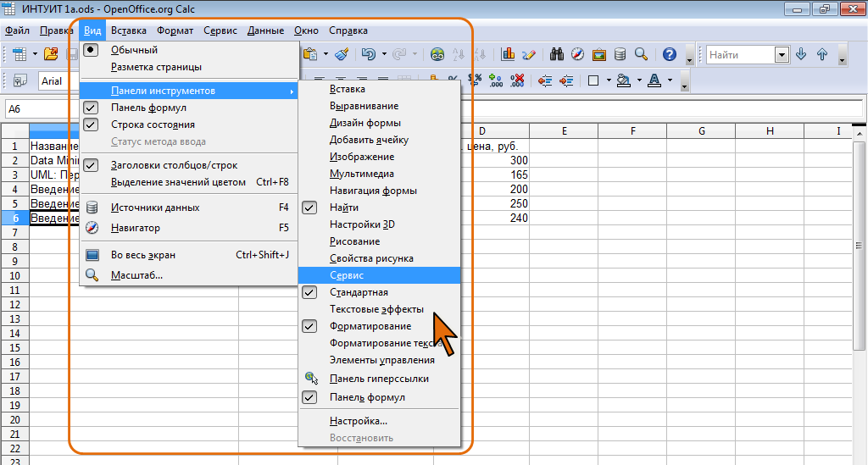868x465 pixels.
Task: Click the Delete Decimal Place icon
Action: (518, 80)
